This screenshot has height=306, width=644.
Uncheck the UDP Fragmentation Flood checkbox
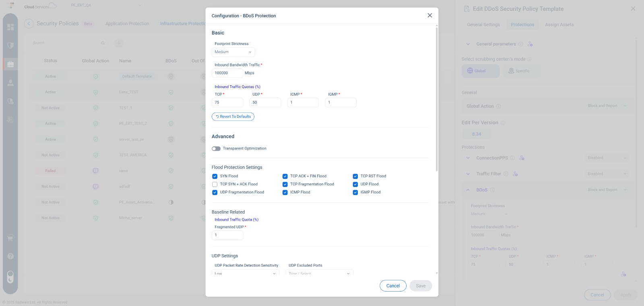pyautogui.click(x=215, y=192)
